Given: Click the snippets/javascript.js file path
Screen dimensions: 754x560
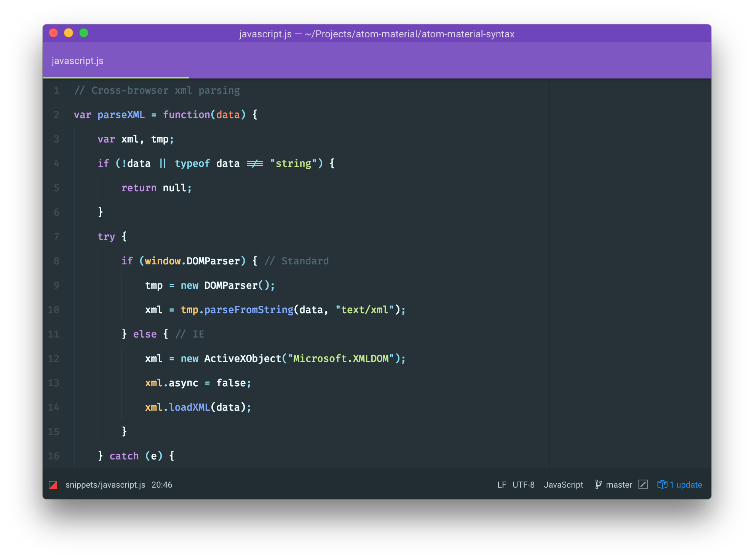Looking at the screenshot, I should point(105,485).
